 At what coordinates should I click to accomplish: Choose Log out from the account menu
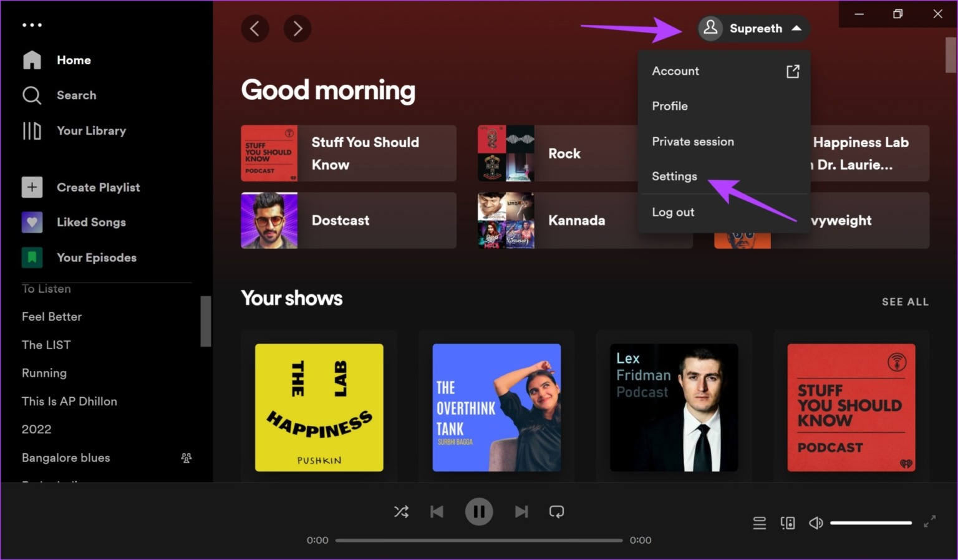tap(673, 212)
